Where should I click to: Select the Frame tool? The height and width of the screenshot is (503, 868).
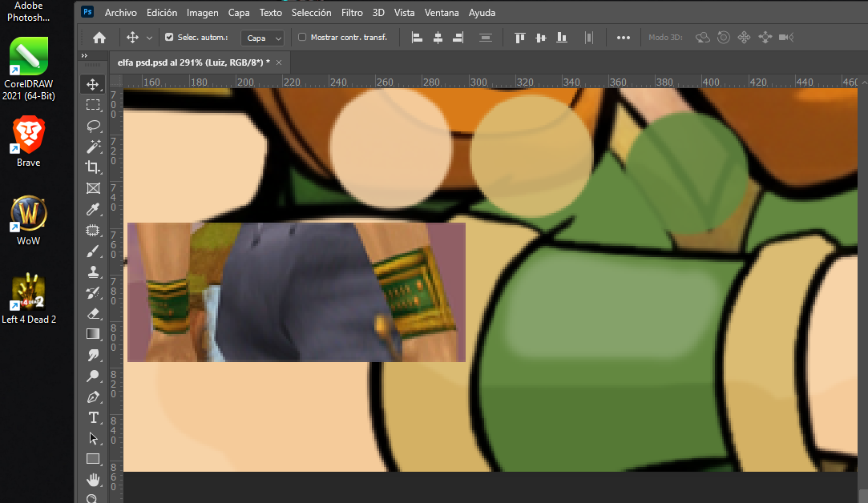click(x=93, y=188)
